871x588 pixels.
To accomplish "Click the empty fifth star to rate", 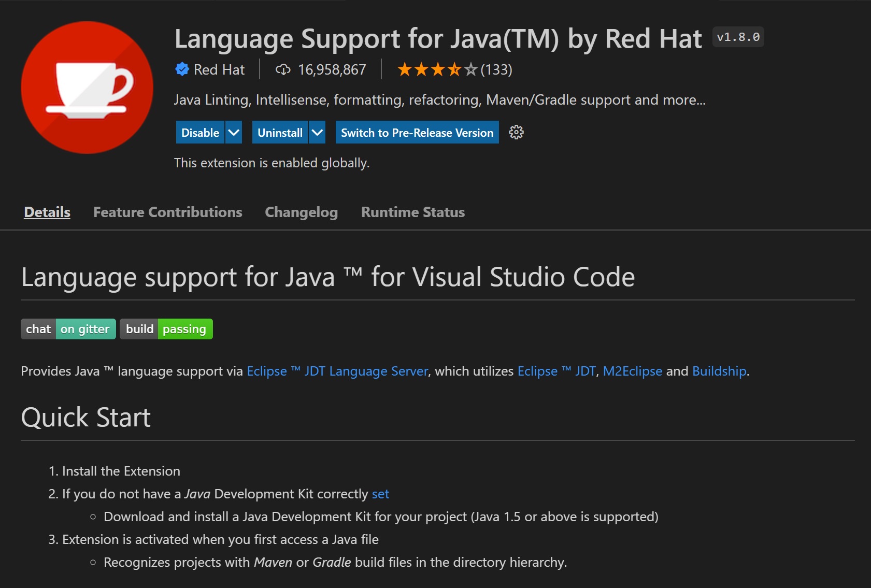I will point(470,69).
